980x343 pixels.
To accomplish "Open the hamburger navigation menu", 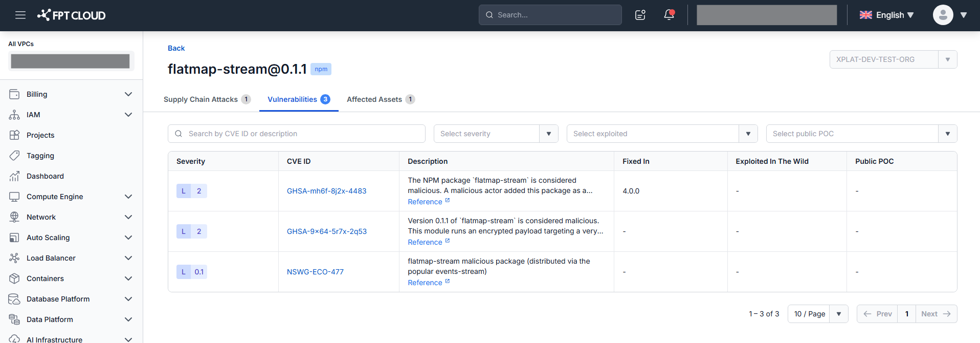I will tap(20, 15).
